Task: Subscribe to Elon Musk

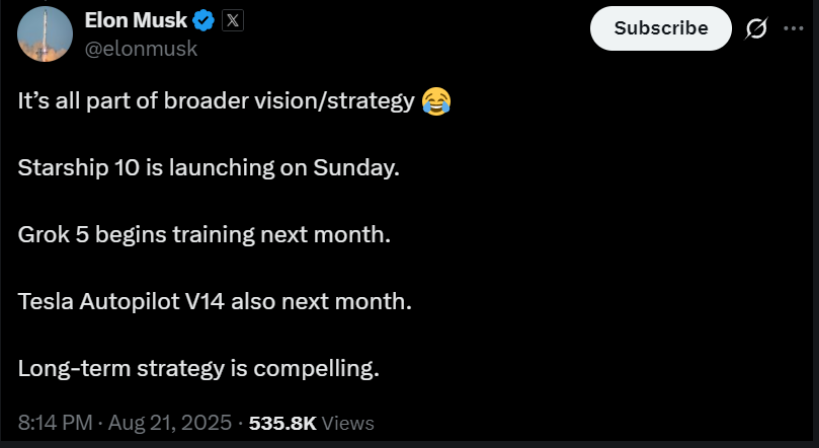Action: click(661, 28)
